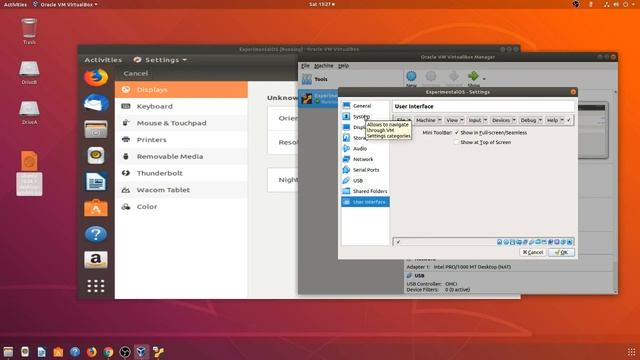640x360 pixels.
Task: Launch OBS Studio from host bottom dock
Action: coord(124,351)
